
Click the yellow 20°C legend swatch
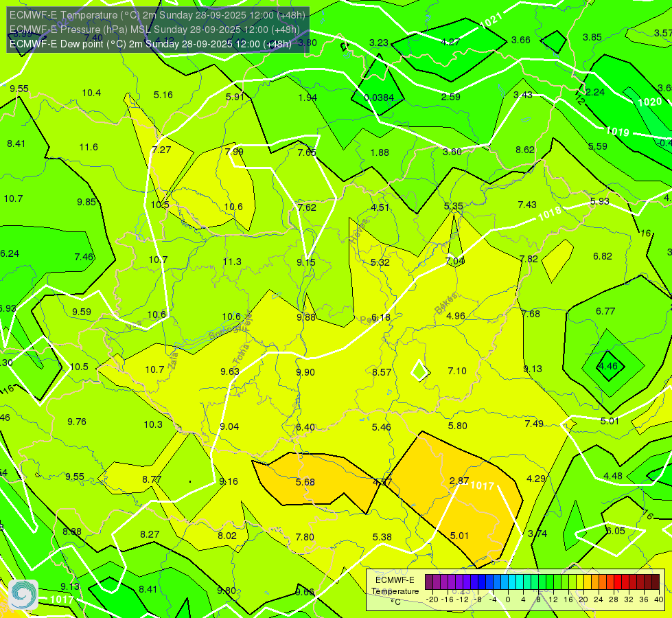[x=580, y=582]
